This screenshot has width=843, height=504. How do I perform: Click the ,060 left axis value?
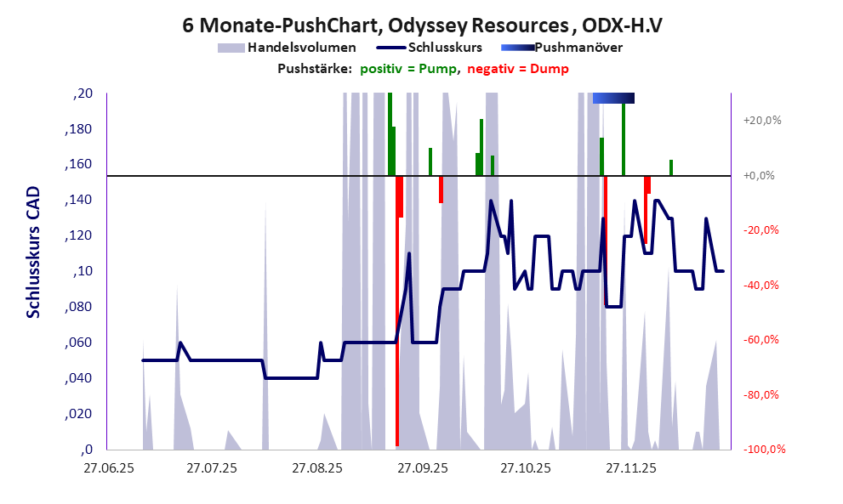pos(80,343)
